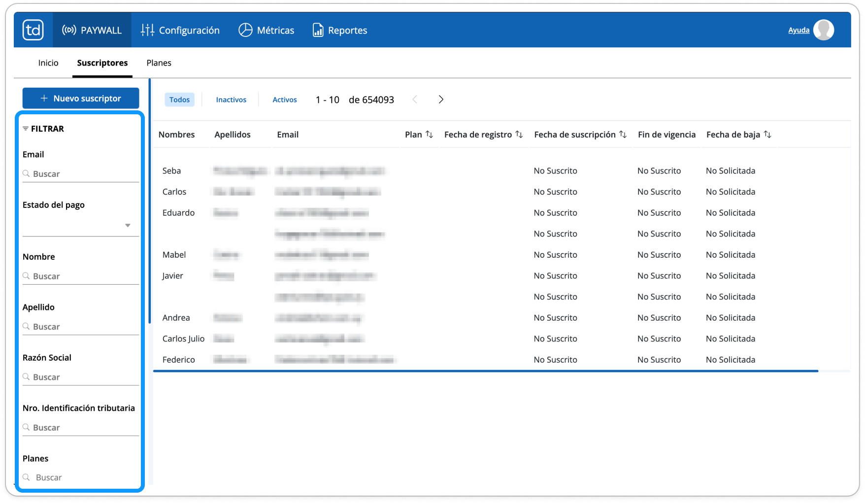Focus the Planes search field
This screenshot has width=865, height=504.
81,477
